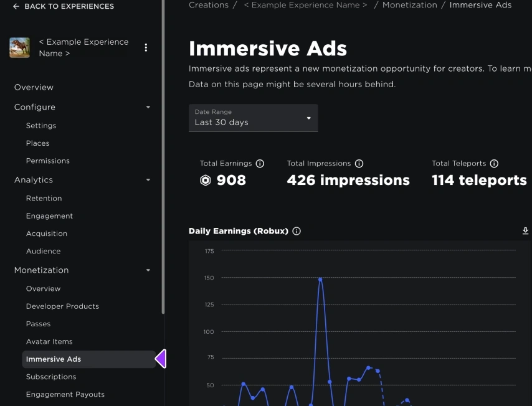The image size is (532, 406).
Task: Click the 908 total earnings value
Action: click(x=231, y=180)
